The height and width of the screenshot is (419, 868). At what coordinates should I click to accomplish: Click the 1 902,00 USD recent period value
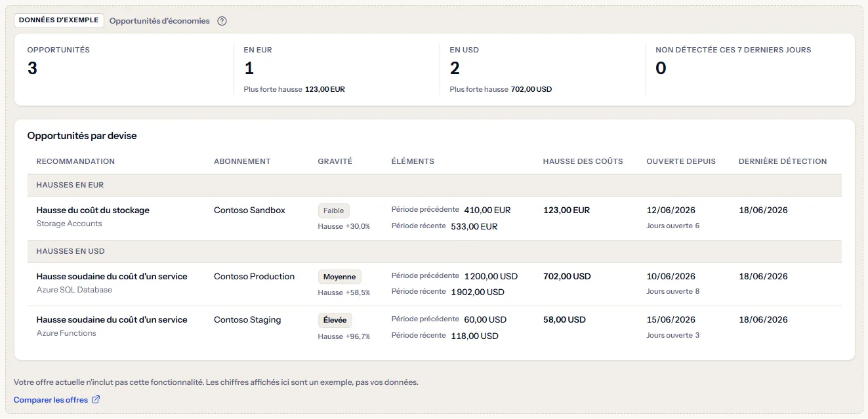coord(478,292)
